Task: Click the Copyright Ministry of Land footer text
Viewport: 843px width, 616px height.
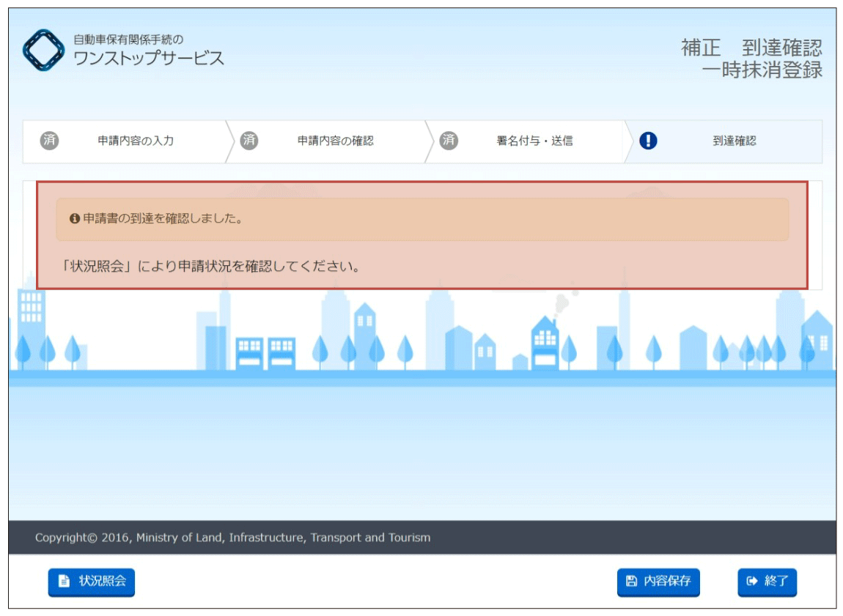Action: click(233, 538)
